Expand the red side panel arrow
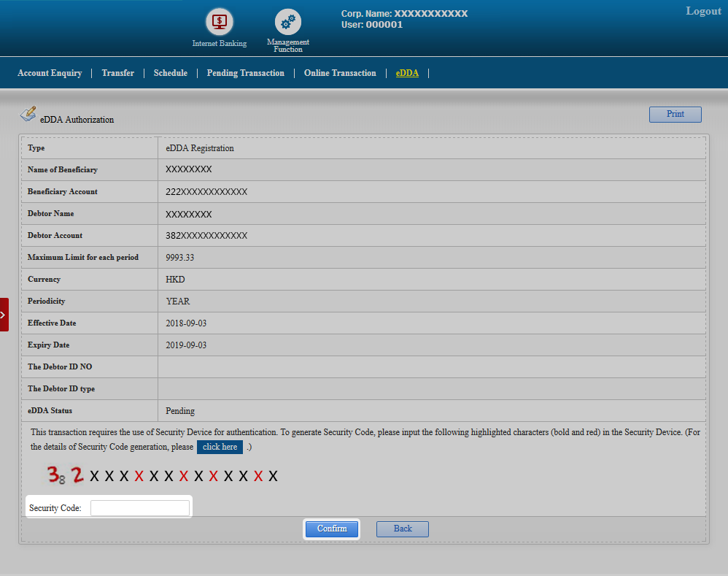 pos(4,315)
